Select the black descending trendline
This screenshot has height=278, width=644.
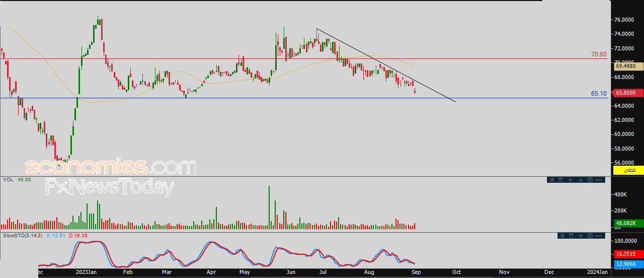386,65
